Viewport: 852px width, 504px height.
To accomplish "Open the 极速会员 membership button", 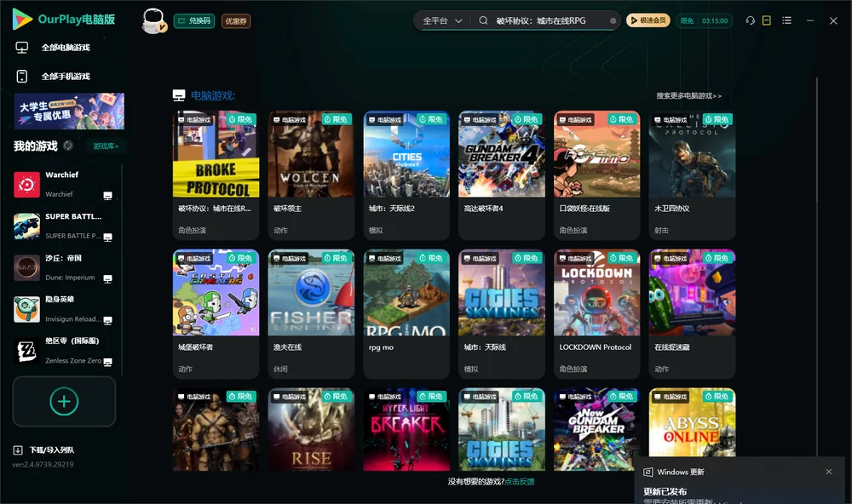I will pos(648,20).
